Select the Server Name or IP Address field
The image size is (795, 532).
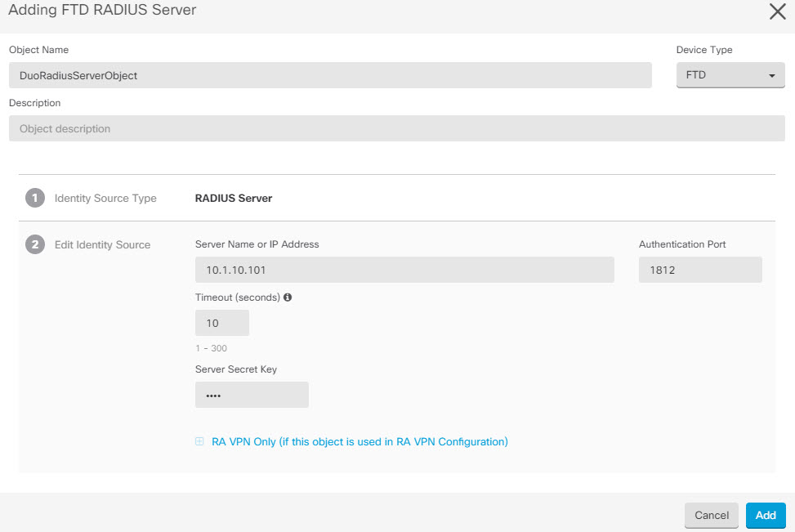(x=404, y=270)
